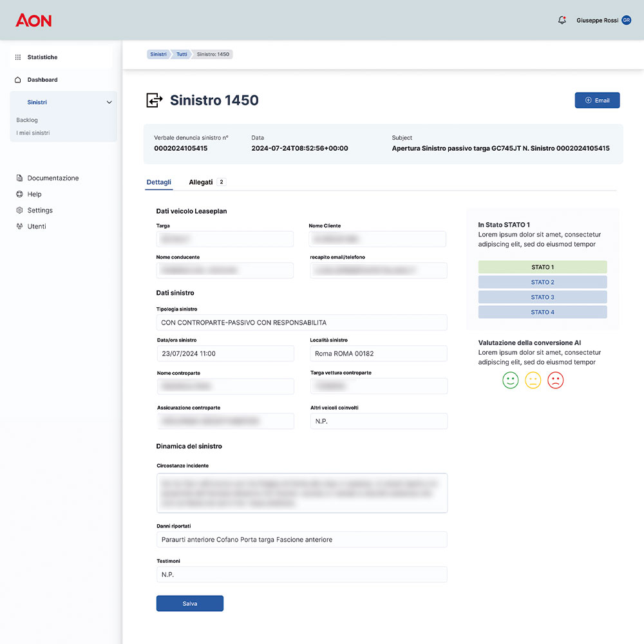Open I miei sinistri in sidebar
The width and height of the screenshot is (644, 644).
coord(33,133)
